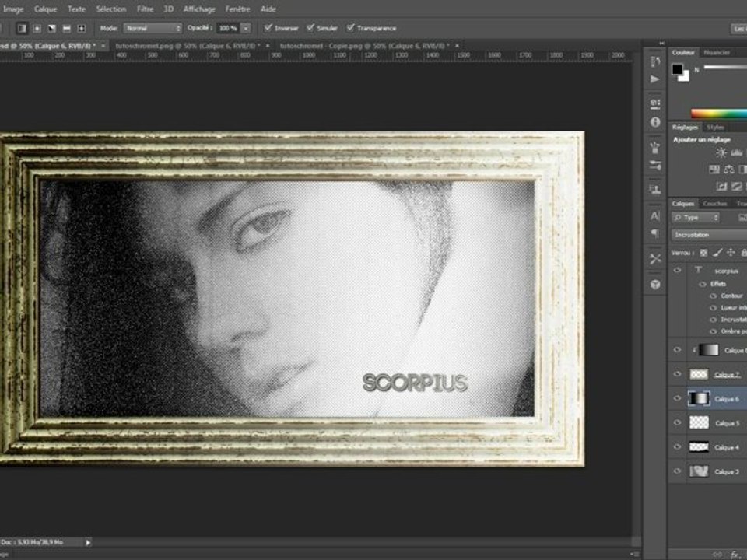Lock layer position icon
This screenshot has width=747, height=560.
tap(731, 253)
